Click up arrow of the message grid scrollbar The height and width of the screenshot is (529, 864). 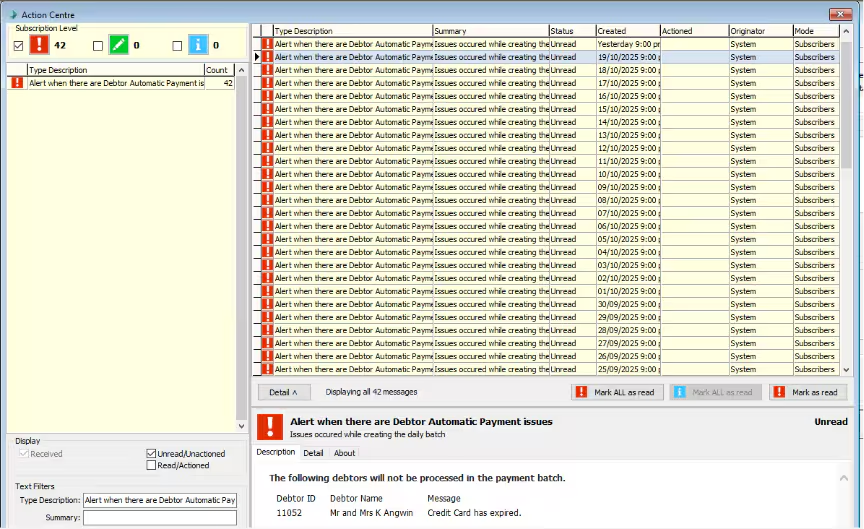point(846,31)
